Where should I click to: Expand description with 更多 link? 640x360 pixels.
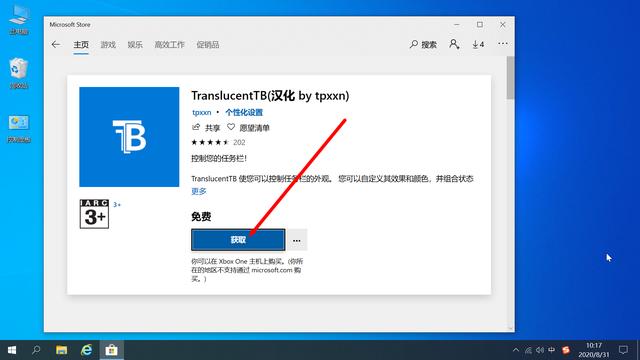(x=199, y=191)
